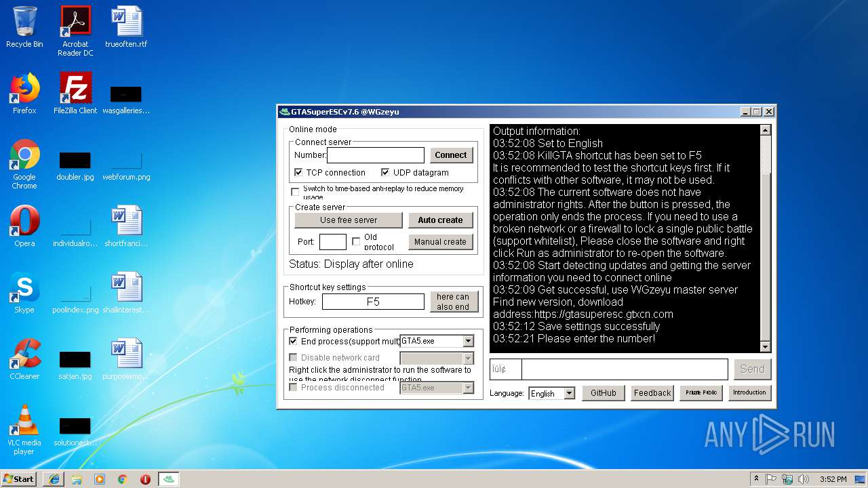Open Acrobat Reader DC shortcut
This screenshot has height=488, width=868.
click(75, 31)
